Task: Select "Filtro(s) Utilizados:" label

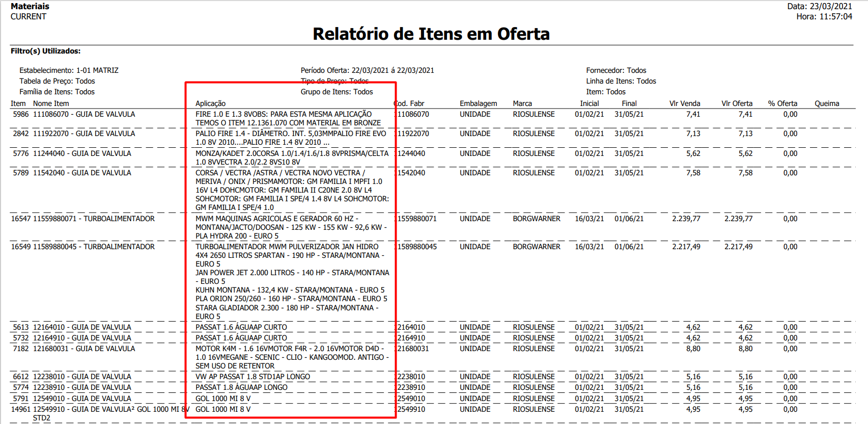Action: pyautogui.click(x=46, y=51)
